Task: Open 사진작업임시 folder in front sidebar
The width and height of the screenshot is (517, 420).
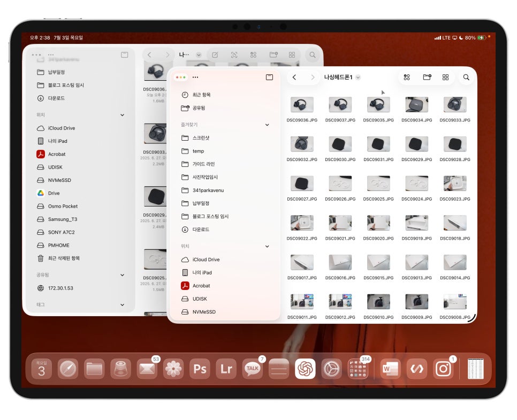Action: tap(224, 177)
